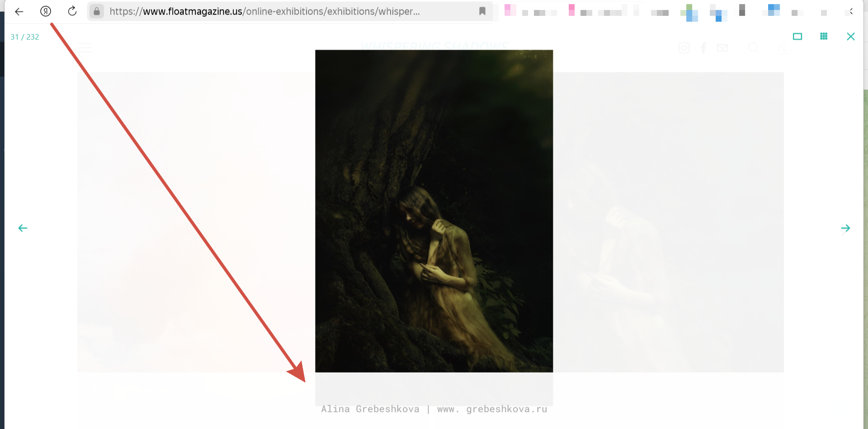Go to the previous photo with left arrow
The width and height of the screenshot is (868, 429).
(22, 228)
